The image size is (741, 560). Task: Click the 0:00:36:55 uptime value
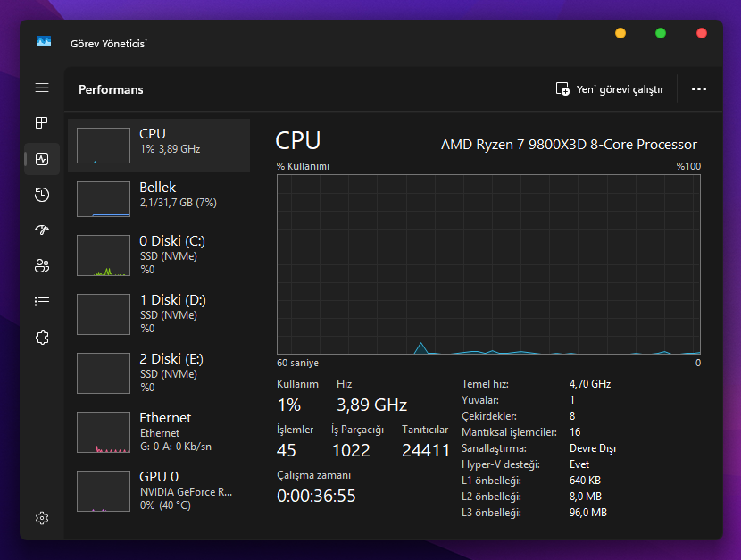(x=316, y=496)
